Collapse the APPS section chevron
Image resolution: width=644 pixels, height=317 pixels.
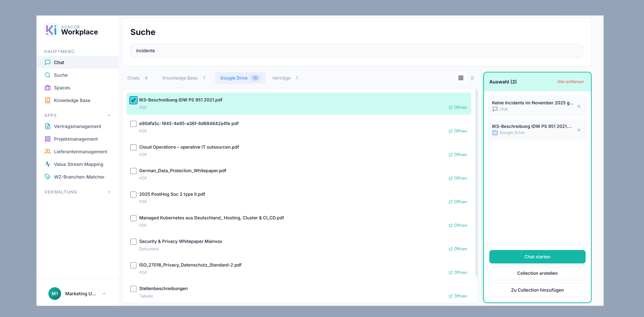pos(109,115)
